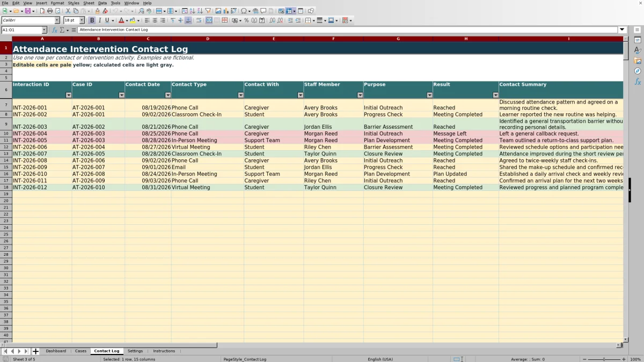This screenshot has width=644, height=362.
Task: Click the Split Window icon
Action: click(x=301, y=11)
